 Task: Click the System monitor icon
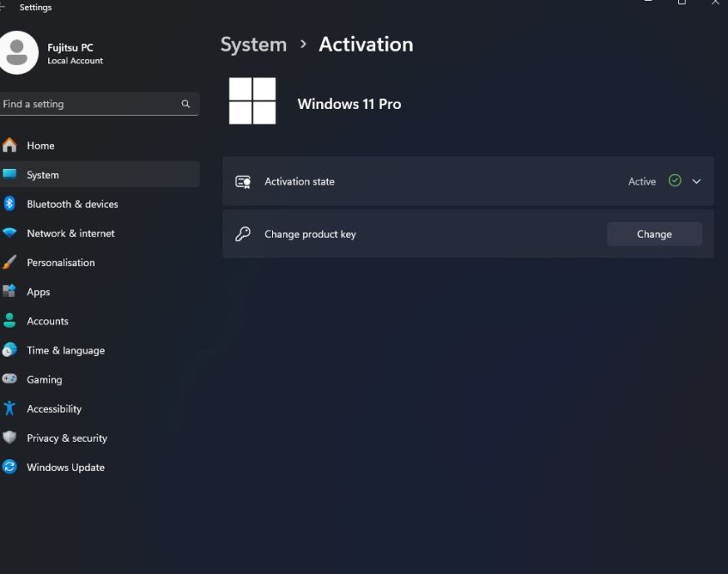click(9, 174)
